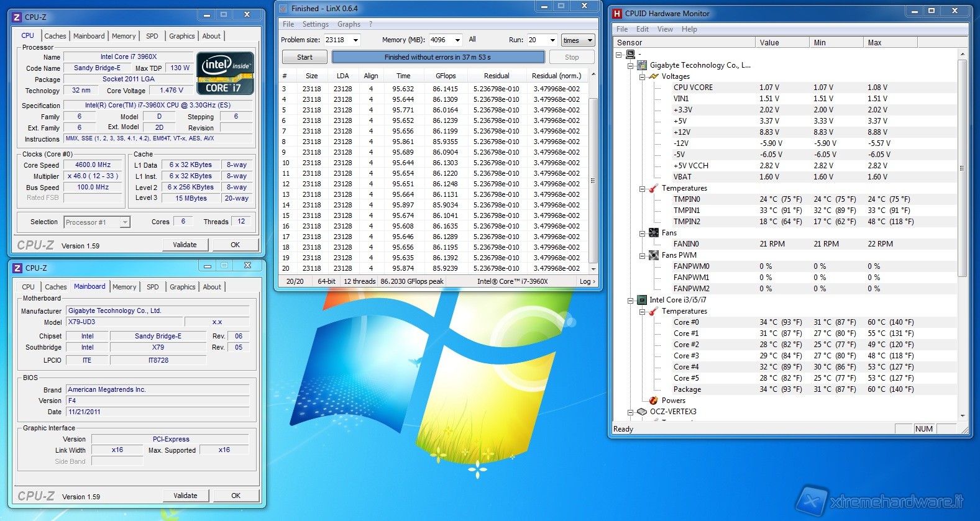Open the Memory (MiB) dropdown showing 4096
This screenshot has width=980, height=521.
tap(457, 40)
